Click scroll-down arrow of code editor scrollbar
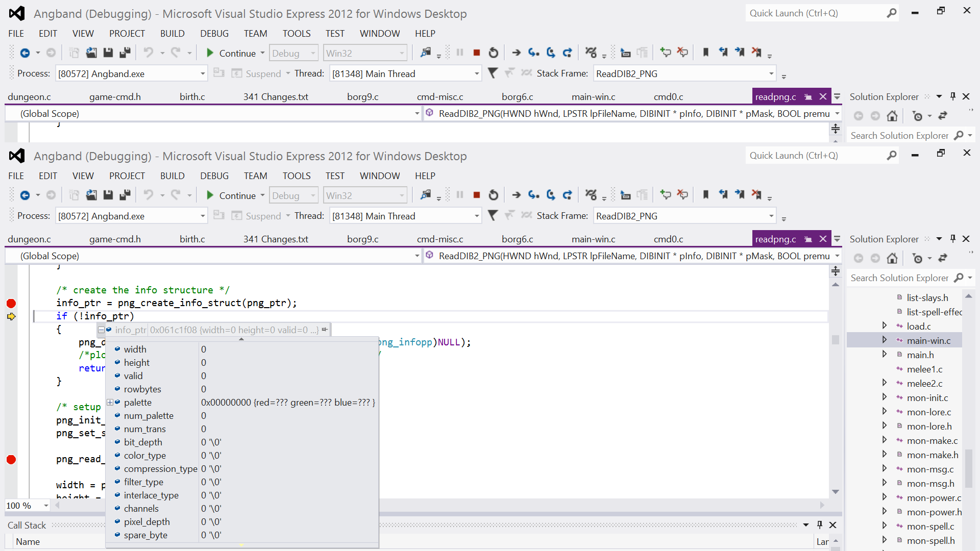This screenshot has width=980, height=551. click(x=836, y=492)
